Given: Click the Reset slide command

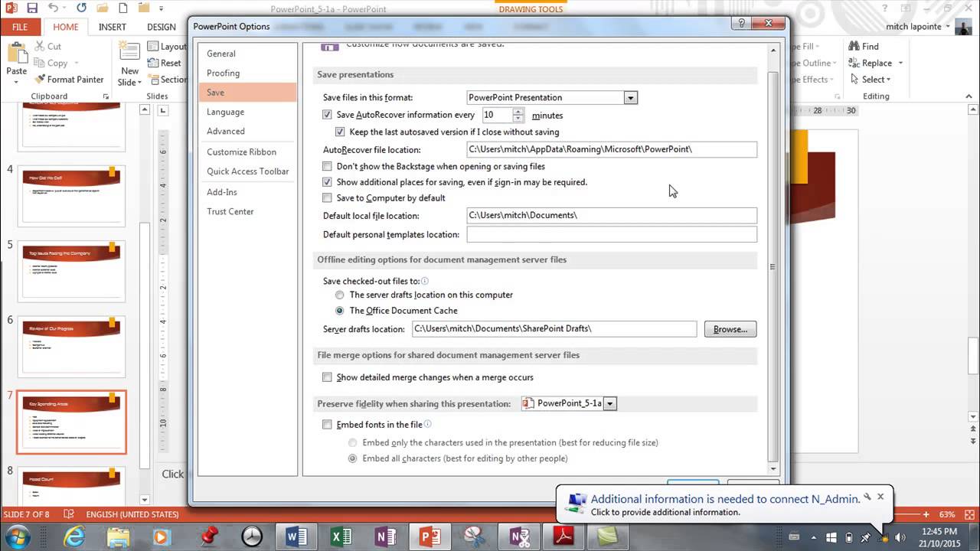Looking at the screenshot, I should tap(165, 64).
